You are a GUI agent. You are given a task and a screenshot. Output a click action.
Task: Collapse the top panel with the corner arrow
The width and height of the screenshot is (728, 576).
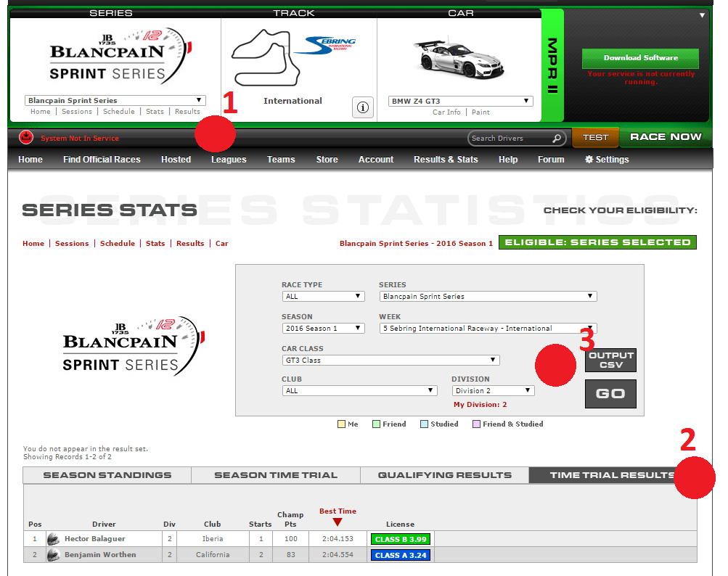[x=702, y=15]
